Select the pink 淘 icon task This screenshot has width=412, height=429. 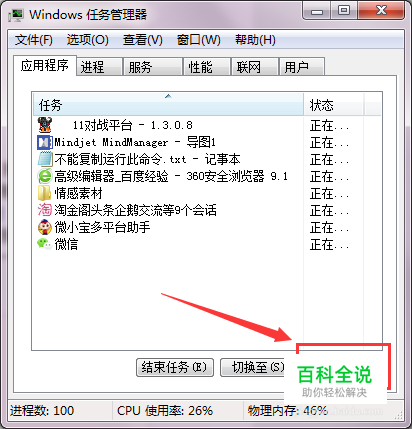pos(45,210)
